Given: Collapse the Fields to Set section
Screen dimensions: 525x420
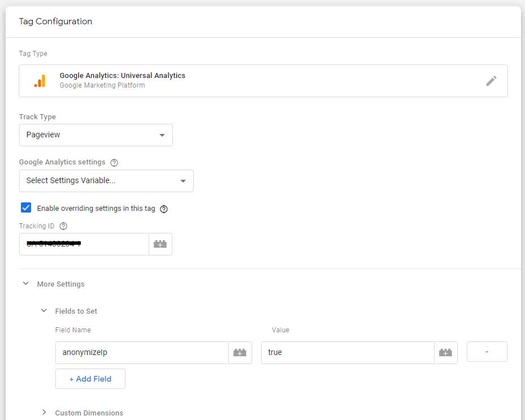Looking at the screenshot, I should 44,311.
